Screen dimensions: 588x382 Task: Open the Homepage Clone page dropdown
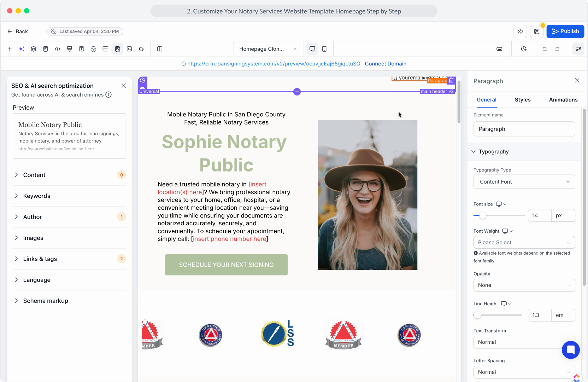tap(267, 49)
